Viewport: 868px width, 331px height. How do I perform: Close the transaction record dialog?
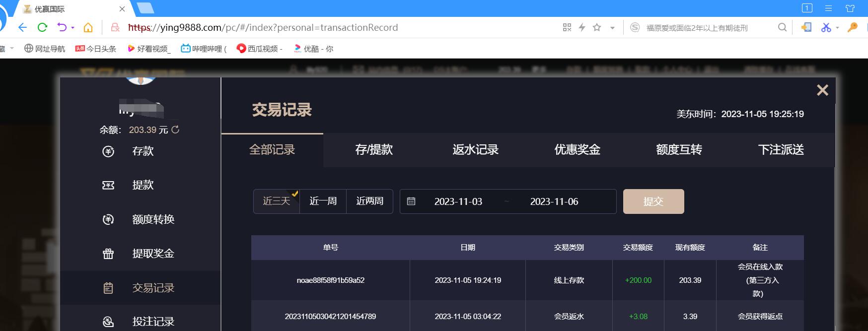click(822, 90)
